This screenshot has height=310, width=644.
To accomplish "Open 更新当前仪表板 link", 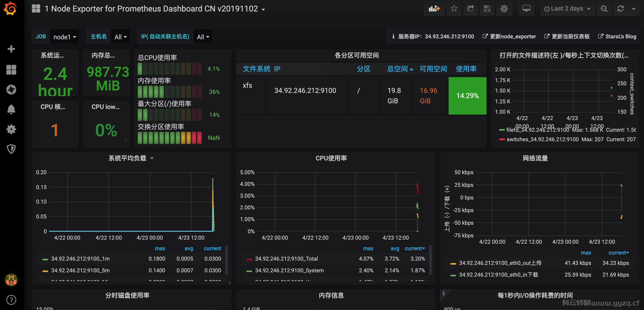I will (x=567, y=37).
